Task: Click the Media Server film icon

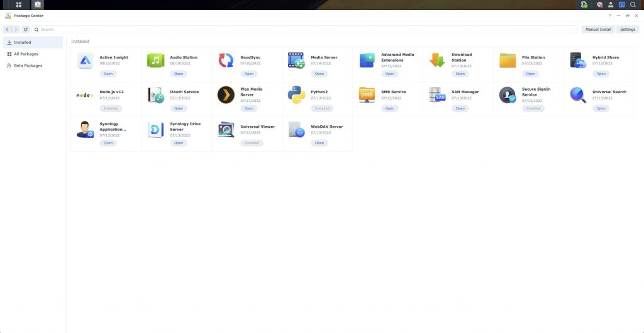Action: click(296, 60)
